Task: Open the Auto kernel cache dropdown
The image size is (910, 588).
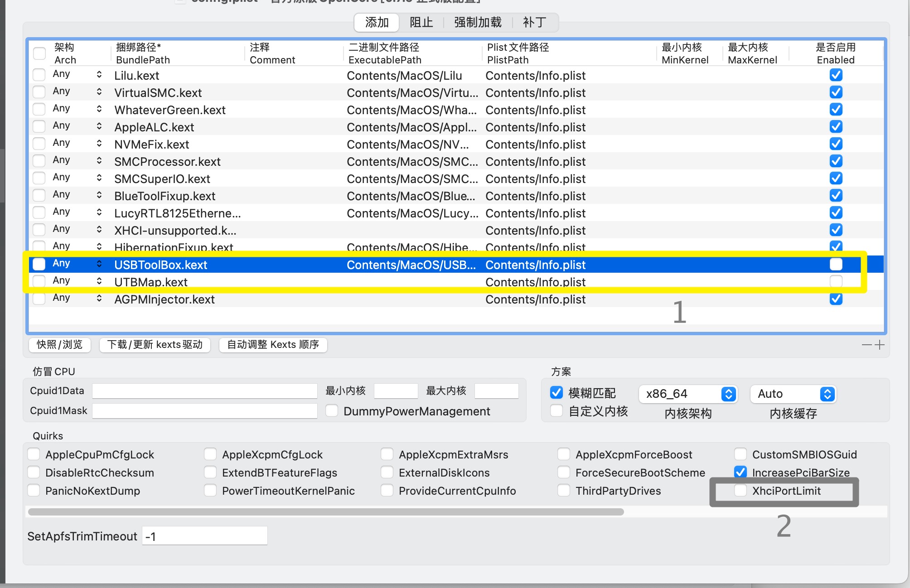Action: 793,394
